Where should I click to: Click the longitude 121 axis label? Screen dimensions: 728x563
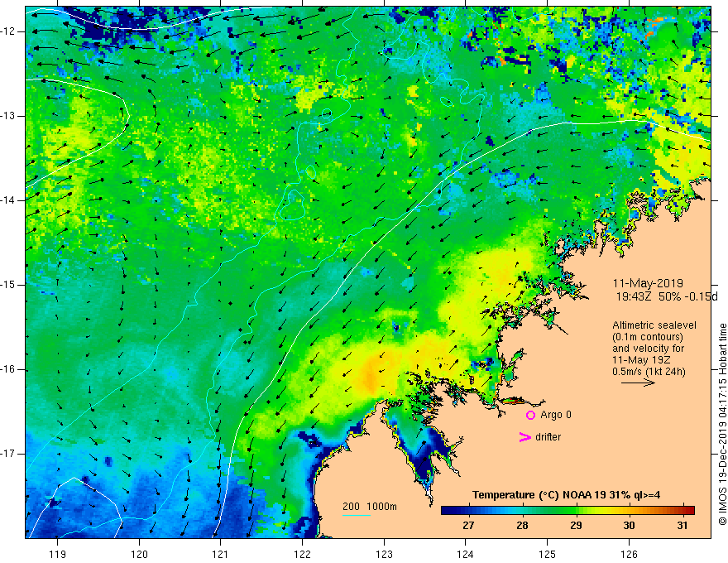tap(221, 554)
